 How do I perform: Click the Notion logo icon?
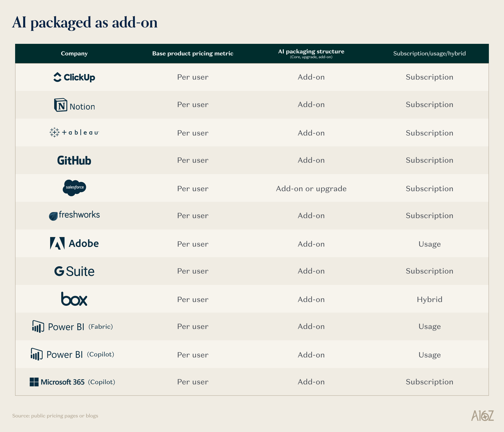click(61, 105)
